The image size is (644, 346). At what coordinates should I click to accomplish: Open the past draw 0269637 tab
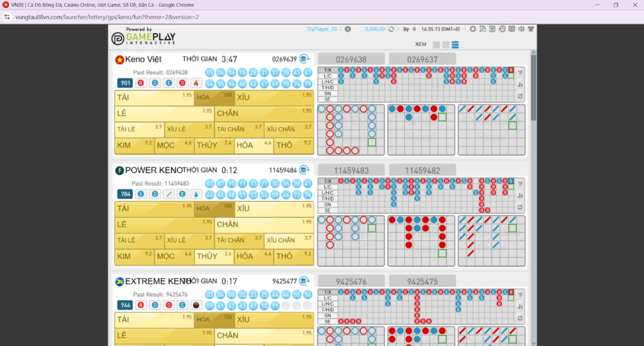point(422,59)
